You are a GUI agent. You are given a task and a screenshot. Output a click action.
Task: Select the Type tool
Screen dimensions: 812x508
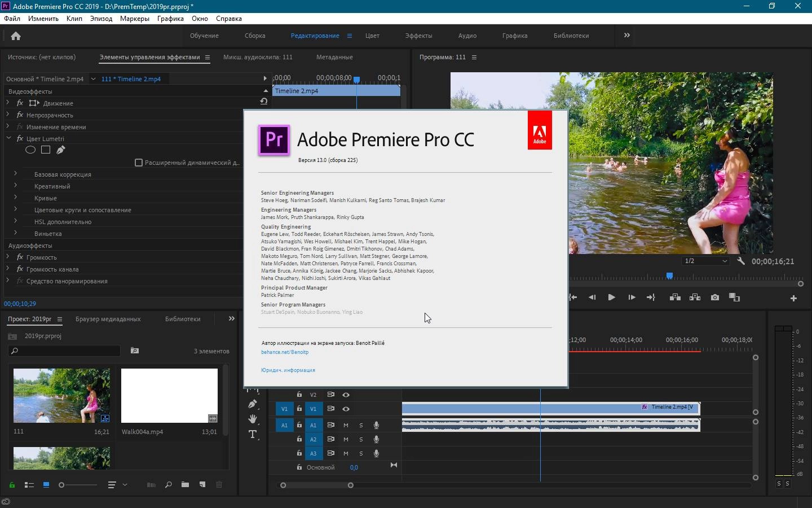(253, 434)
